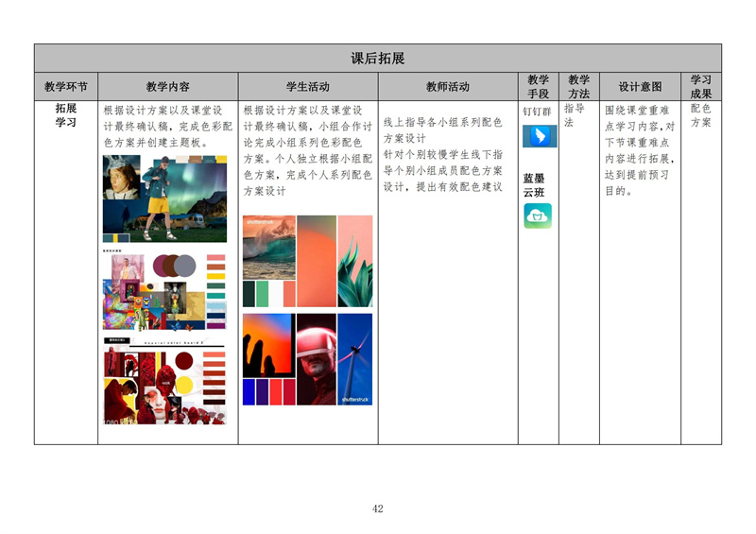Click the green Lanmo cloud class icon
The width and height of the screenshot is (756, 534).
pos(538,215)
